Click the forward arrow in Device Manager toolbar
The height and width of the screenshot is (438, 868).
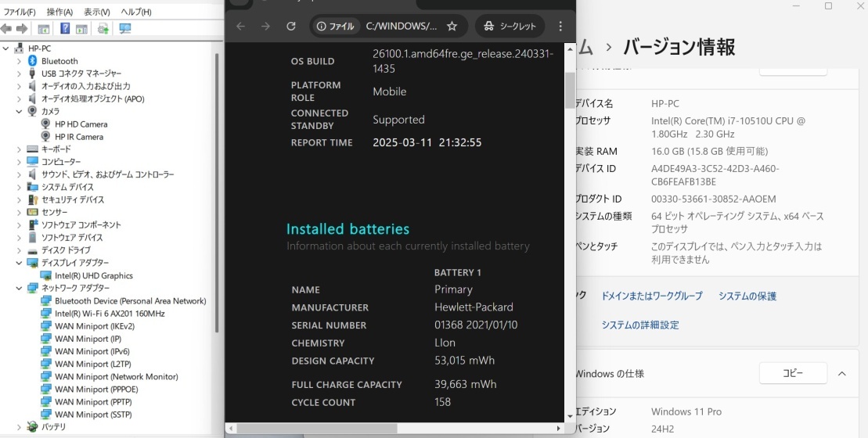22,28
